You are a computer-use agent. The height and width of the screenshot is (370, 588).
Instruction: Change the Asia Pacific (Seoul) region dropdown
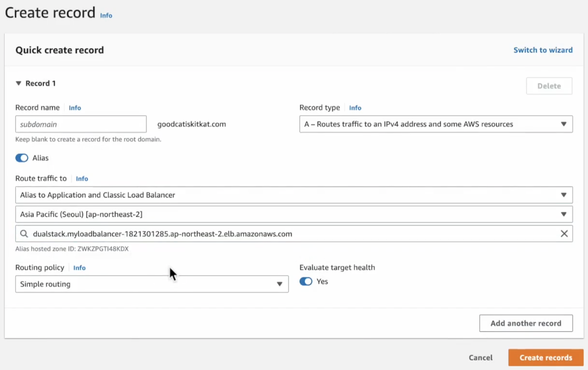pyautogui.click(x=294, y=214)
